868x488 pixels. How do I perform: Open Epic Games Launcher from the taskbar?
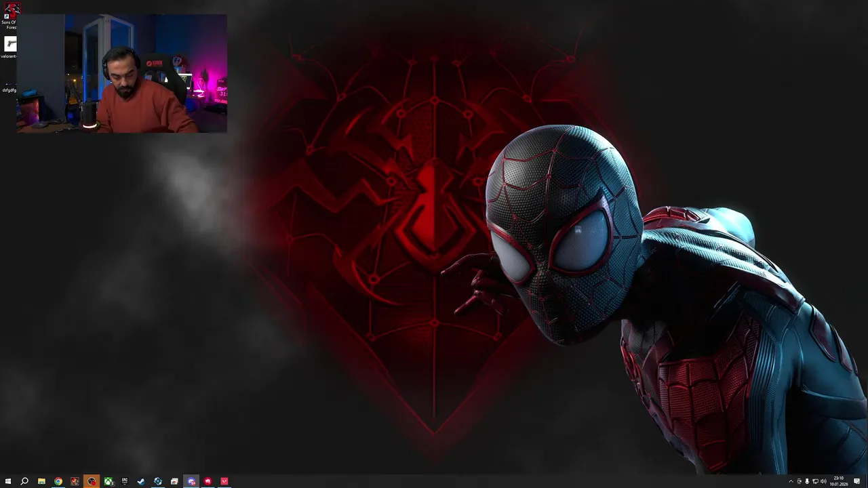point(125,481)
